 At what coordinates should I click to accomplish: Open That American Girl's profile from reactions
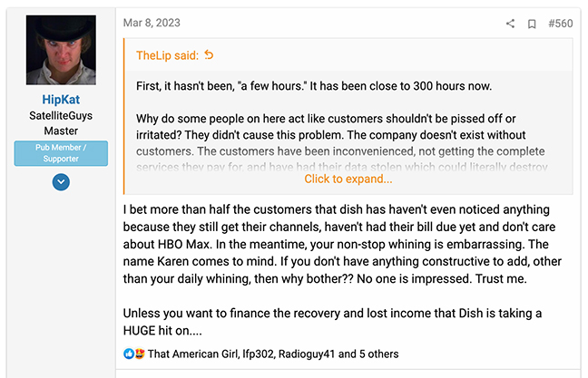(x=191, y=354)
